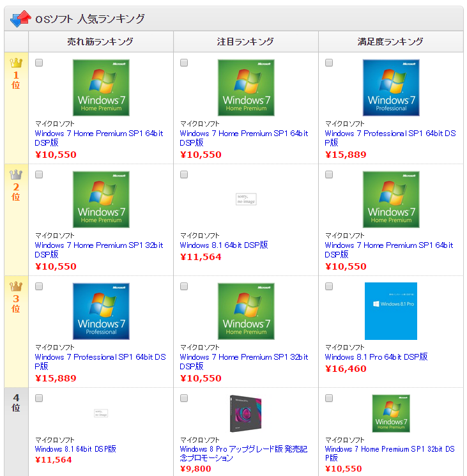This screenshot has width=467, height=476.
Task: Click the red-blue arrows ranking icon in the header
Action: tap(20, 19)
